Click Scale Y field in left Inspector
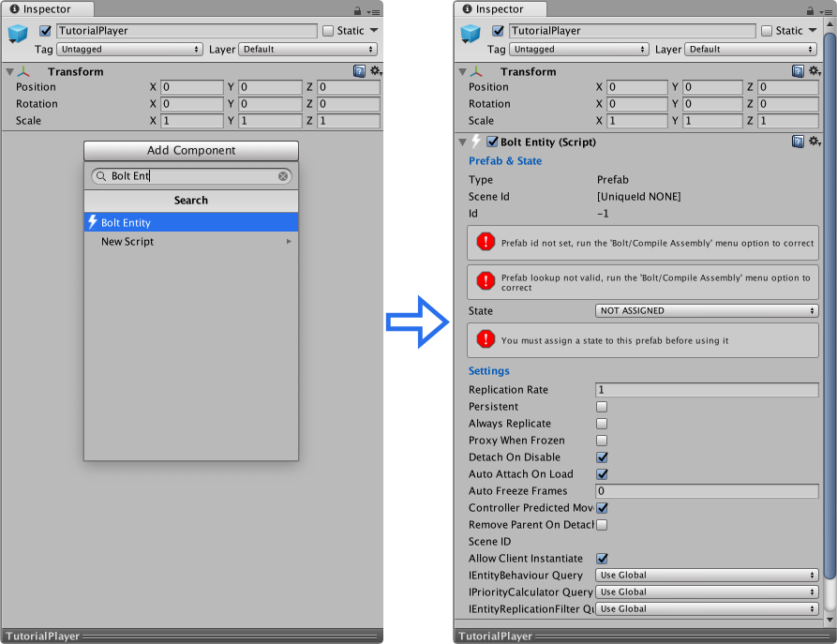837x644 pixels. point(270,121)
